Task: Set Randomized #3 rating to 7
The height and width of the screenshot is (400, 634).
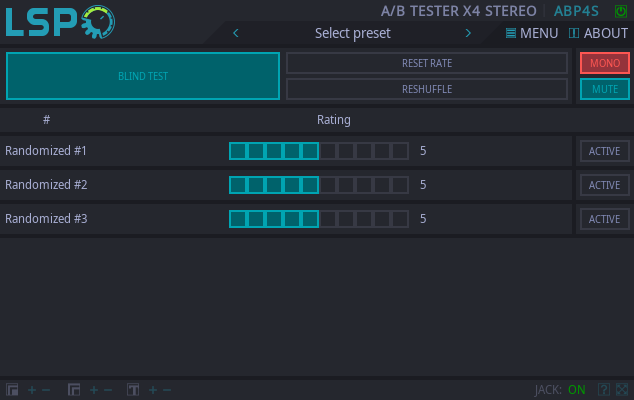Action: 346,219
